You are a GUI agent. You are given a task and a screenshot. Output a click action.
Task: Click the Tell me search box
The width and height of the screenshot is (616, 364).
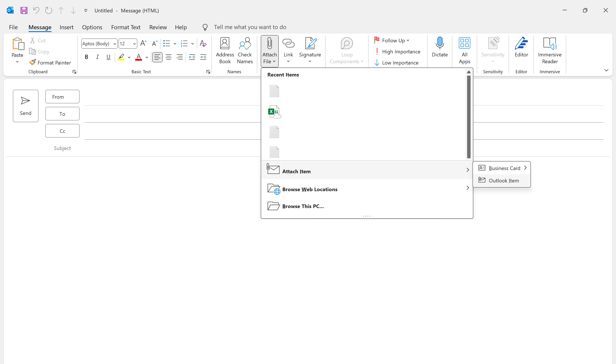[250, 27]
